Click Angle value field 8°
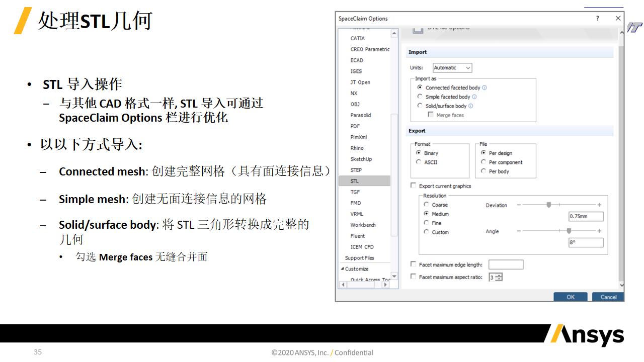Screen dimensions: 644x362 [x=586, y=242]
